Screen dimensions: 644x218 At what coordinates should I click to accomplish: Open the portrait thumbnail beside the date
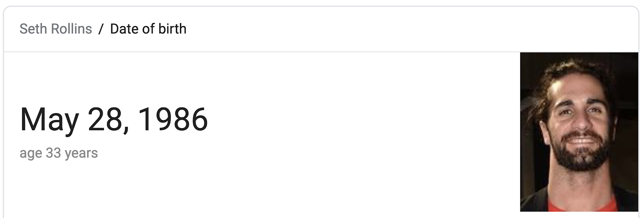pos(579,132)
